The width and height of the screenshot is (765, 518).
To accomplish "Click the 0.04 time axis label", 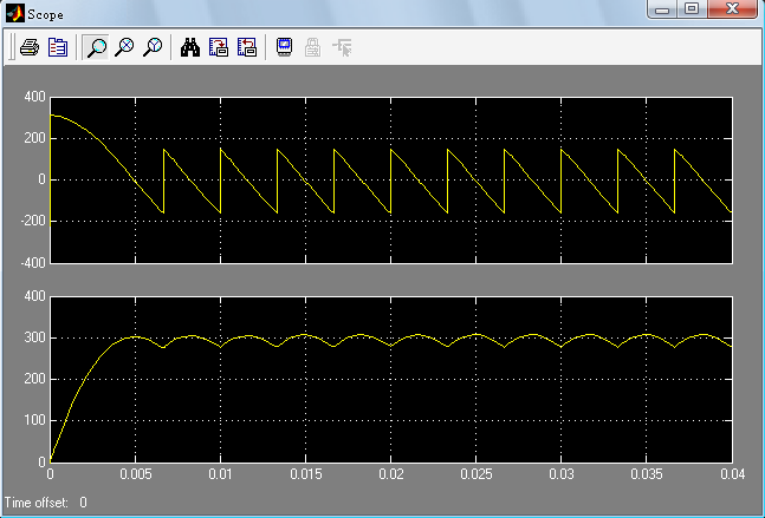I will [733, 474].
